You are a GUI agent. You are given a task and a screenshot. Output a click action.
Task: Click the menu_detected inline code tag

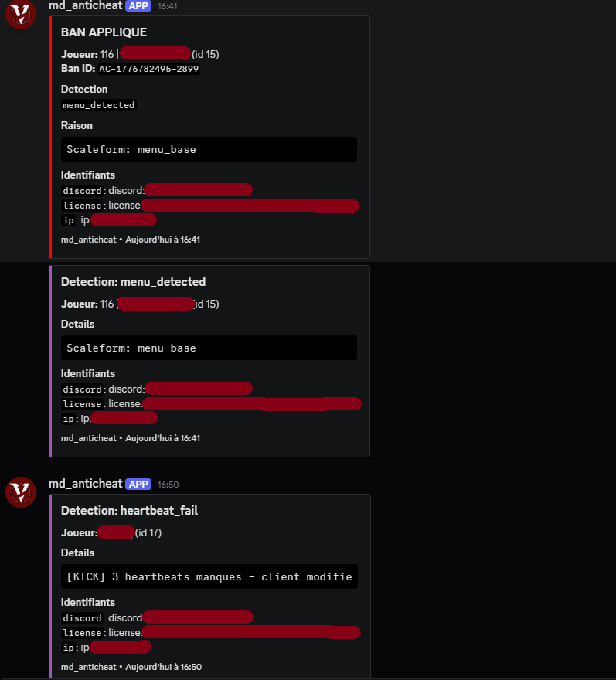coord(98,105)
